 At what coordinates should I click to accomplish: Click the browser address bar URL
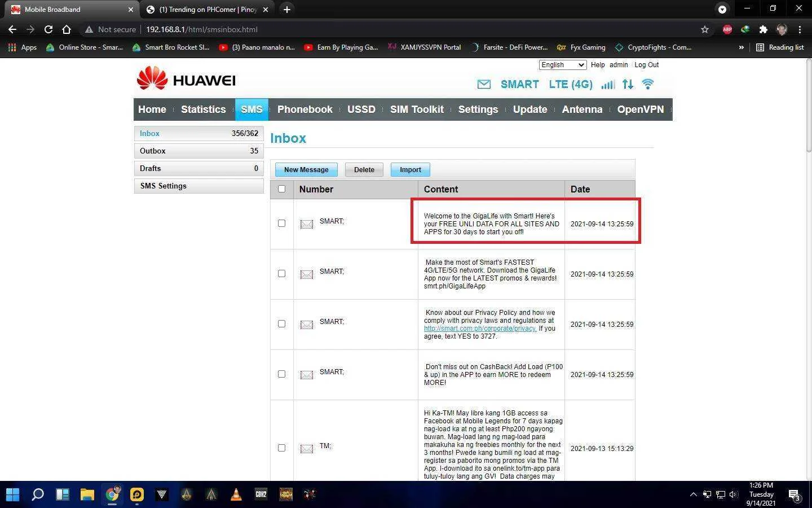click(202, 29)
